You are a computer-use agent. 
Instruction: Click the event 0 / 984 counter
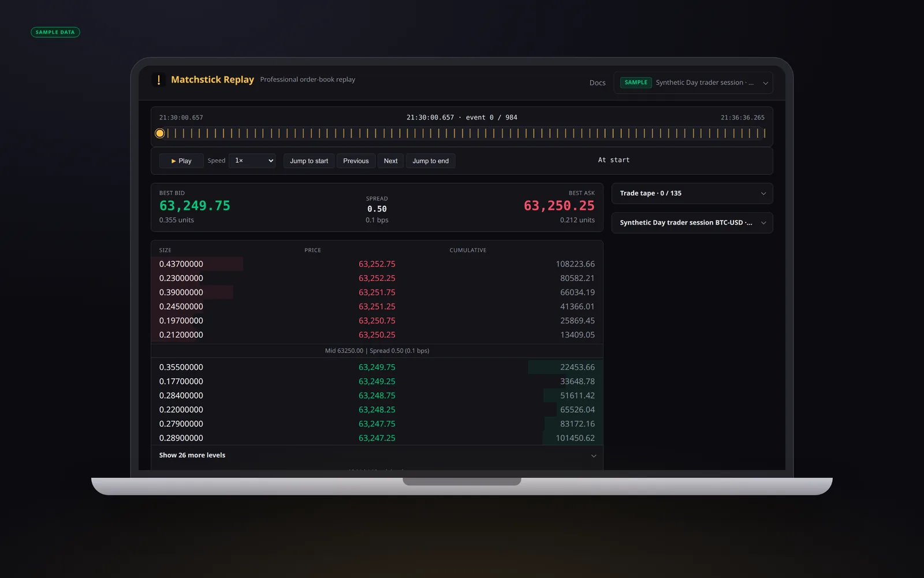[491, 117]
